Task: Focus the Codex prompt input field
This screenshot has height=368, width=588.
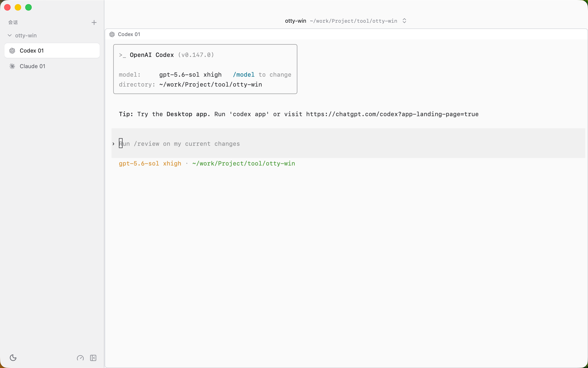Action: click(348, 143)
